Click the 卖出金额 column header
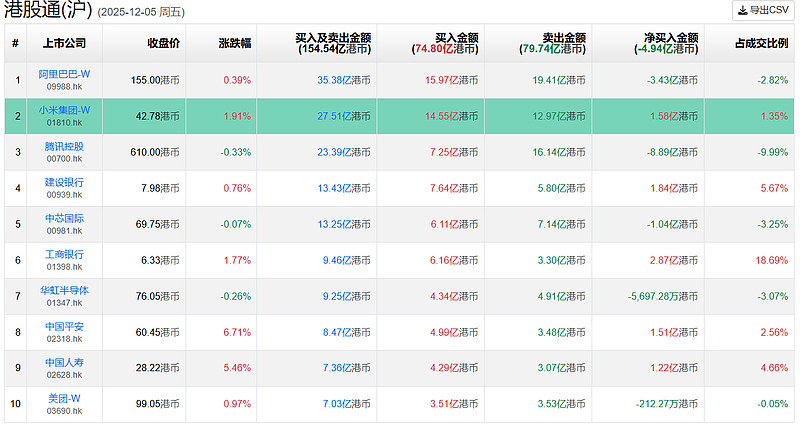 (553, 38)
